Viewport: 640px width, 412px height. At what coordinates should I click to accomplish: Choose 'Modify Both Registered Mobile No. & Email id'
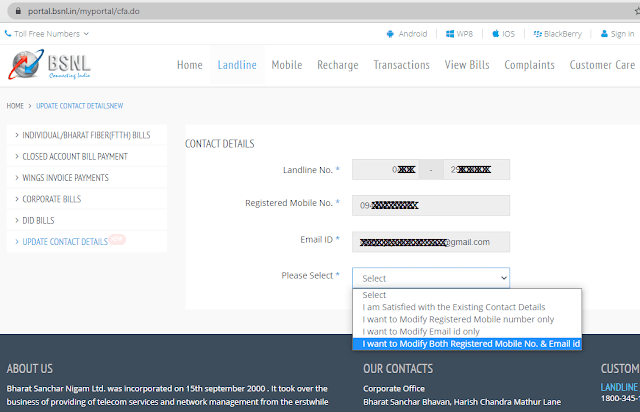(x=467, y=344)
